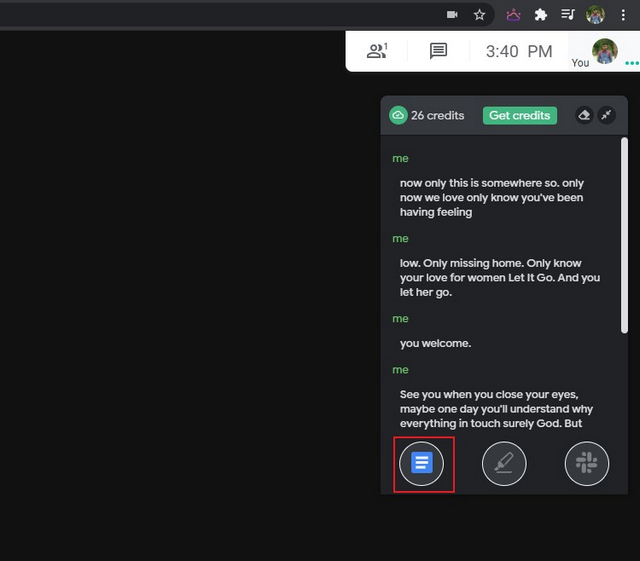
Task: Select the "you welcome." transcript message
Action: (435, 343)
